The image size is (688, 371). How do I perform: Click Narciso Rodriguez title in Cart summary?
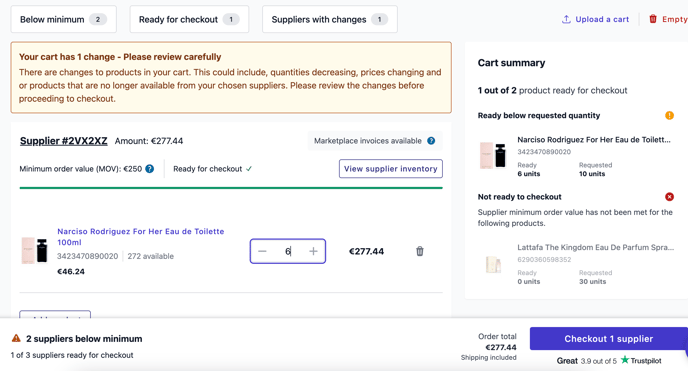click(594, 140)
